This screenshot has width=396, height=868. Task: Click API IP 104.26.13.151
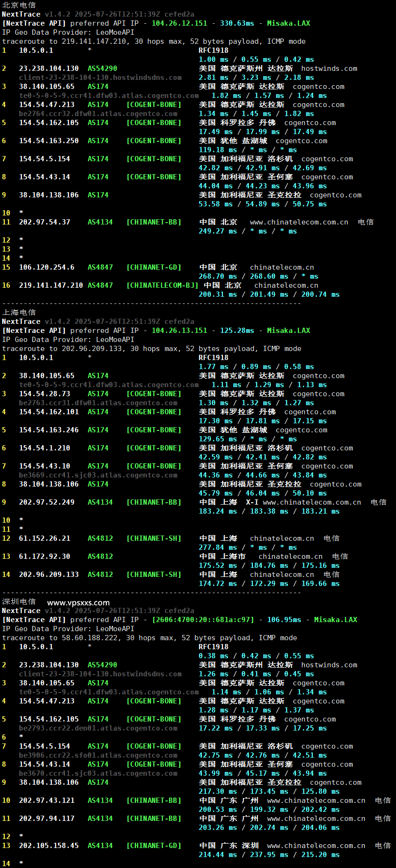(x=179, y=331)
